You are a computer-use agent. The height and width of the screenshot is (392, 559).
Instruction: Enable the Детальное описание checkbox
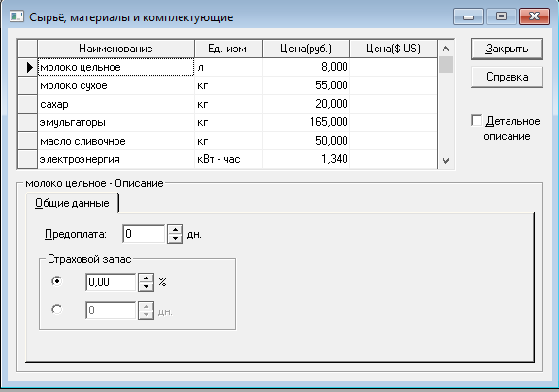(x=477, y=121)
